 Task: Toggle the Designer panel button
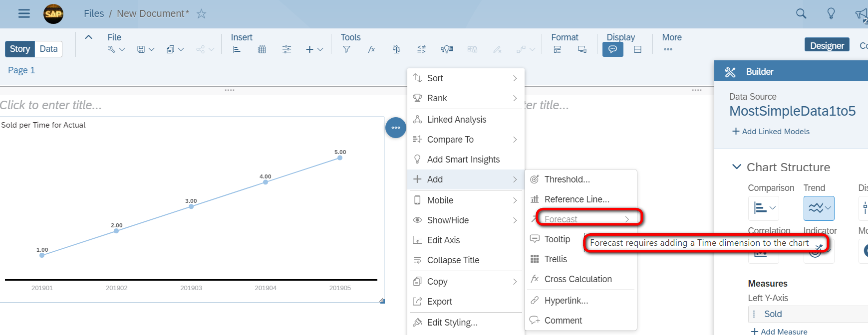(827, 45)
